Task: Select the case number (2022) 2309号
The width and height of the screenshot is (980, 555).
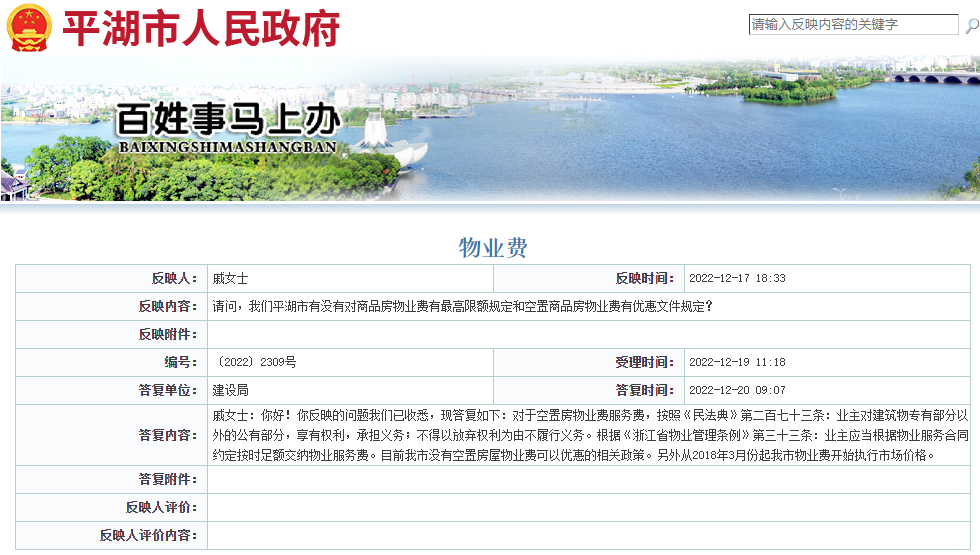Action: (254, 362)
